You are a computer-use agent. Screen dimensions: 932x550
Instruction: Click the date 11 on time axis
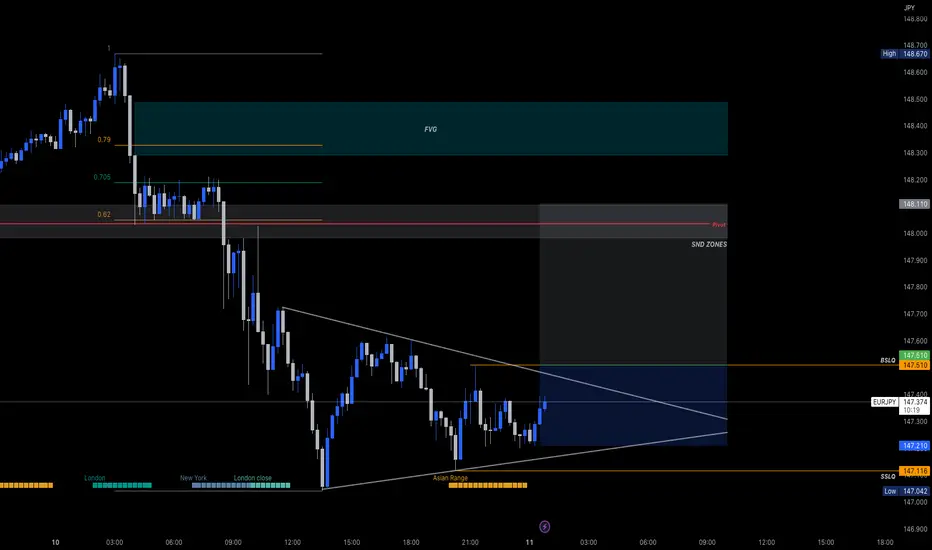pos(529,542)
